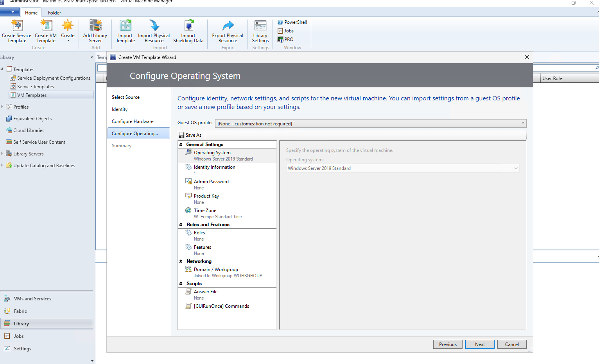Screen dimensions: 599x364
Task: Select the Identity Information setting
Action: click(228, 170)
